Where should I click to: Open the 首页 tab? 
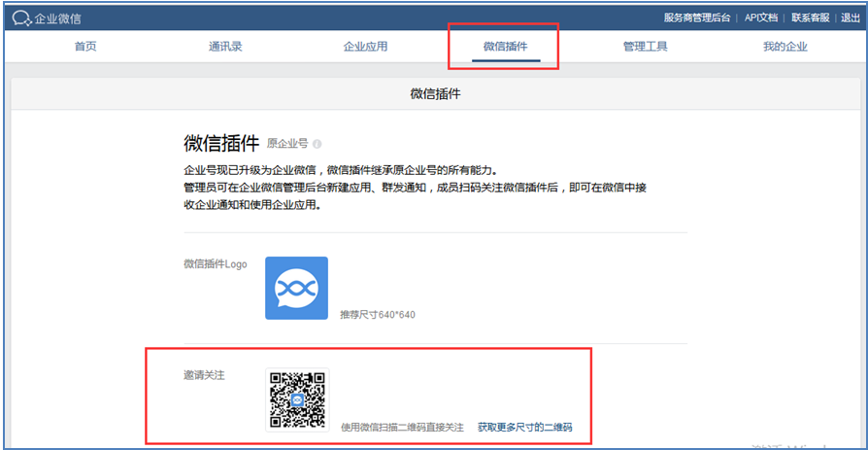coord(85,47)
